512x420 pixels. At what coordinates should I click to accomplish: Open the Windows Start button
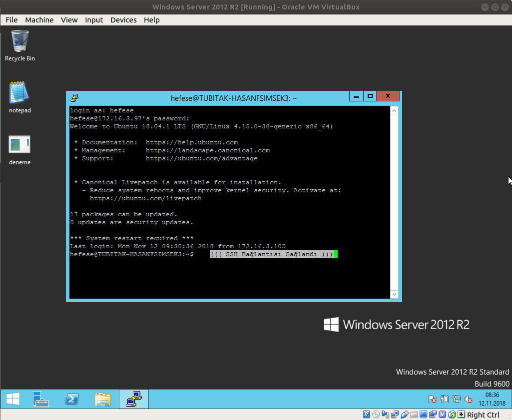pyautogui.click(x=13, y=399)
